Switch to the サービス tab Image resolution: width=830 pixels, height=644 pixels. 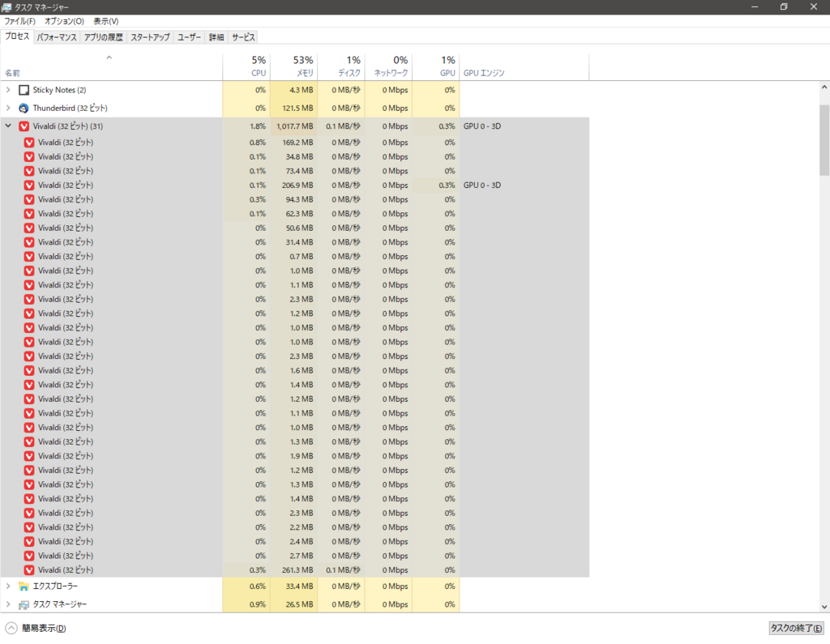coord(243,37)
